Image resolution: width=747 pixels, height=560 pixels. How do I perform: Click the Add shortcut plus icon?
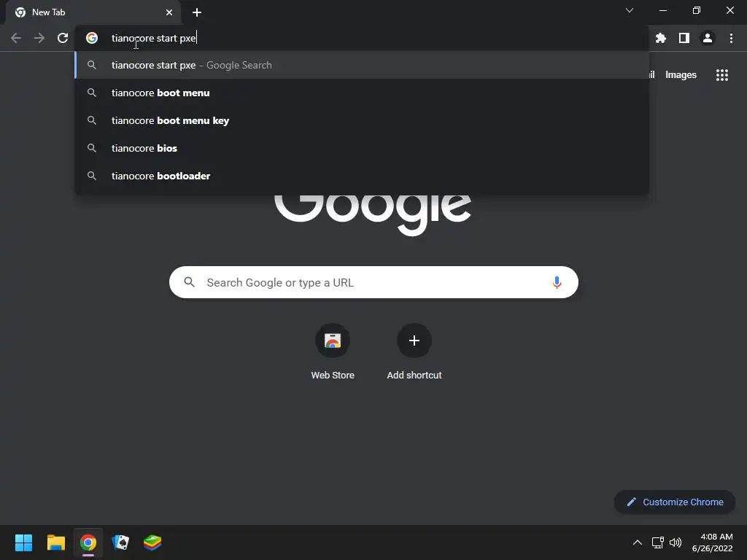coord(414,341)
